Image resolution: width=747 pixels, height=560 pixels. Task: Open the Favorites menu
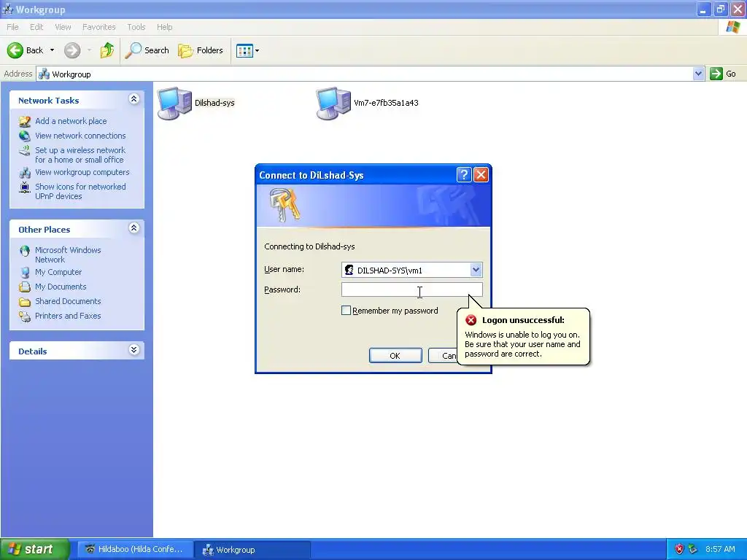point(98,27)
